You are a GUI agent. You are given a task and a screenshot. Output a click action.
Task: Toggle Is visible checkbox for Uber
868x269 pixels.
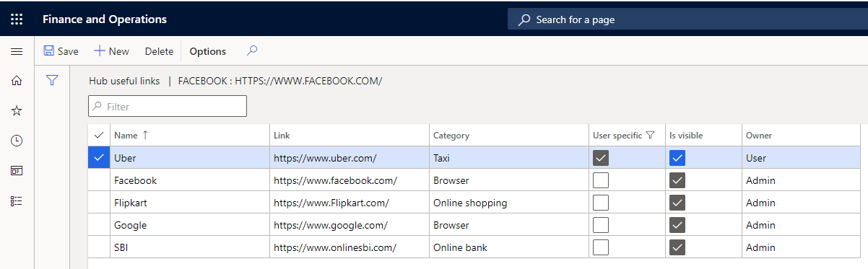(x=677, y=158)
